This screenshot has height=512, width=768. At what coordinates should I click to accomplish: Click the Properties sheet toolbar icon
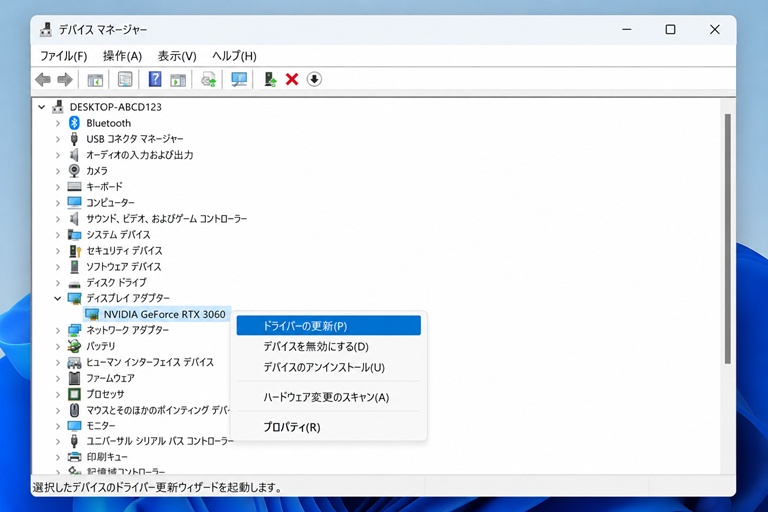point(125,79)
